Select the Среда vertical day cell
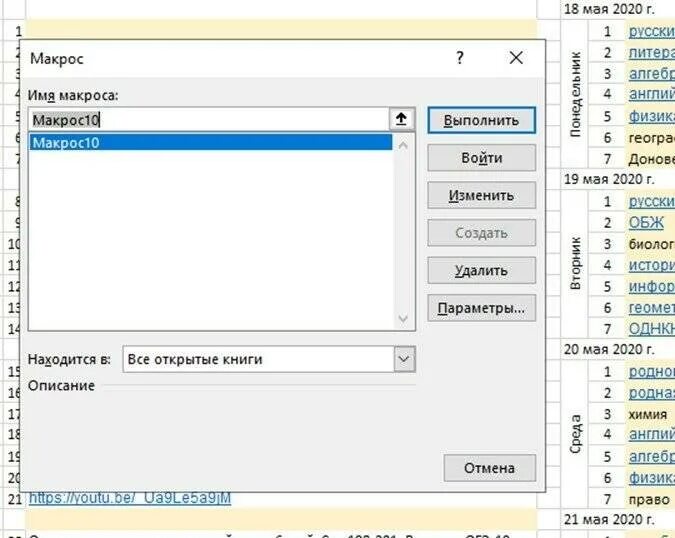675x538 pixels. [575, 434]
